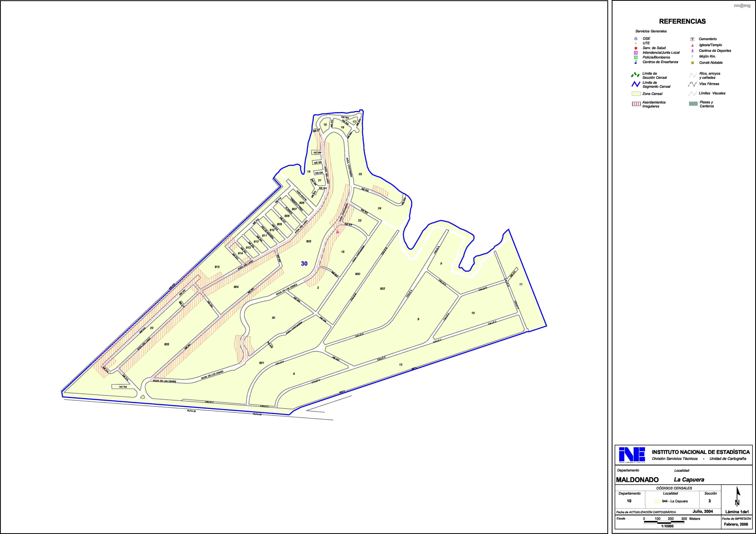The height and width of the screenshot is (534, 756).
Task: Click the Cementerio cross legend icon
Action: 692,39
